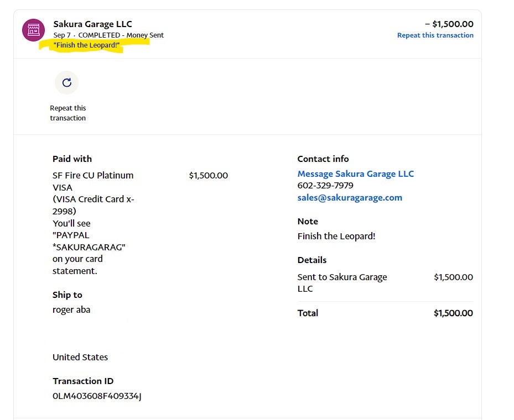This screenshot has height=420, width=514.
Task: Click the sales@sakuragarage.com email link
Action: (350, 198)
